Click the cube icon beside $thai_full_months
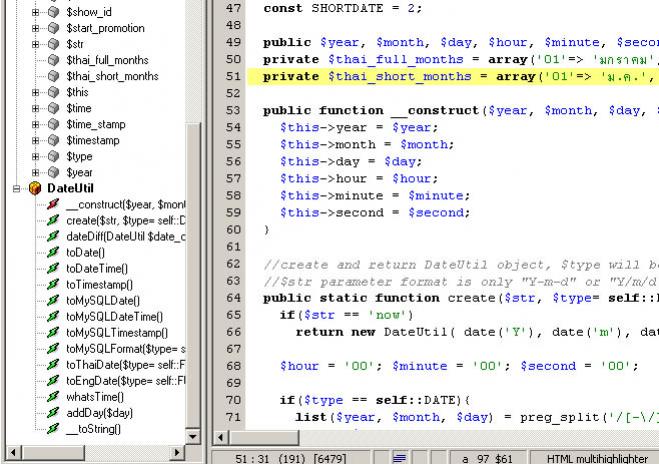This screenshot has height=464, width=659. click(x=54, y=60)
